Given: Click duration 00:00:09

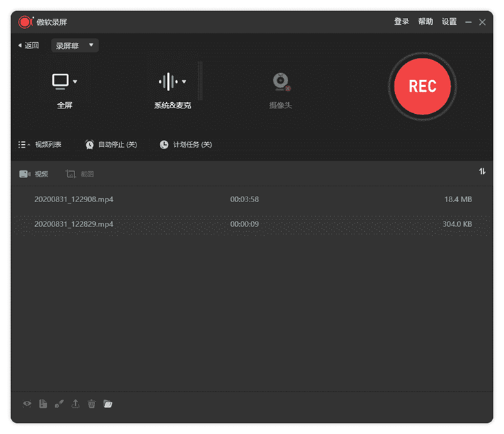Looking at the screenshot, I should 244,224.
